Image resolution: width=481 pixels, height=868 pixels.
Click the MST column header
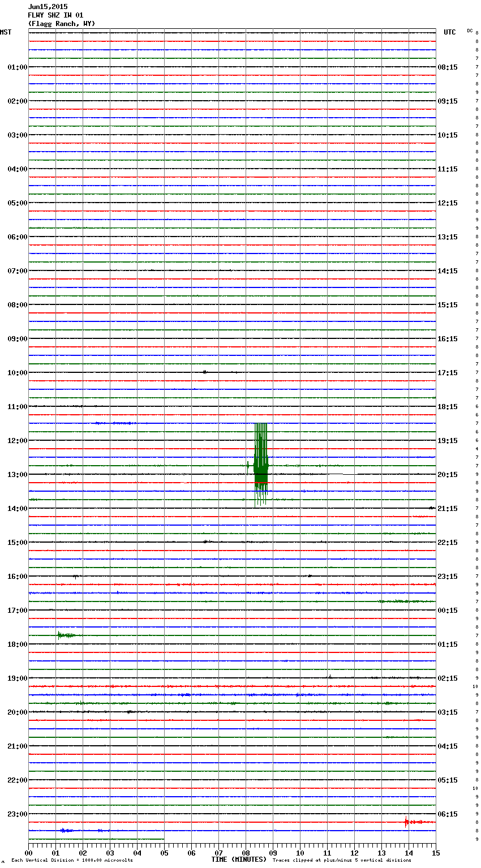click(6, 32)
